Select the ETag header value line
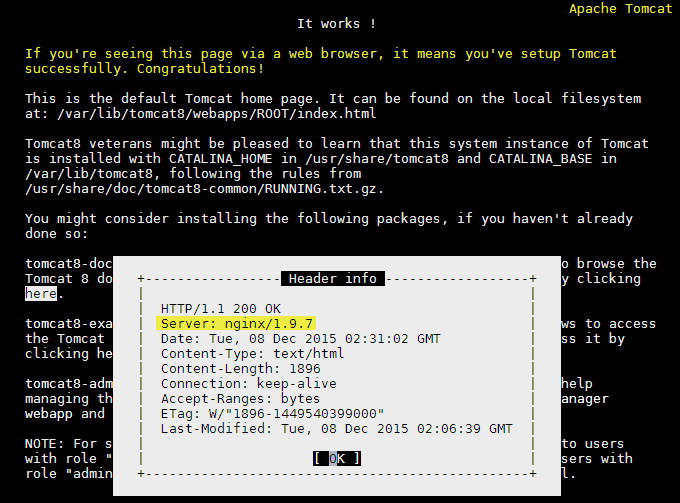The image size is (680, 503). [270, 414]
